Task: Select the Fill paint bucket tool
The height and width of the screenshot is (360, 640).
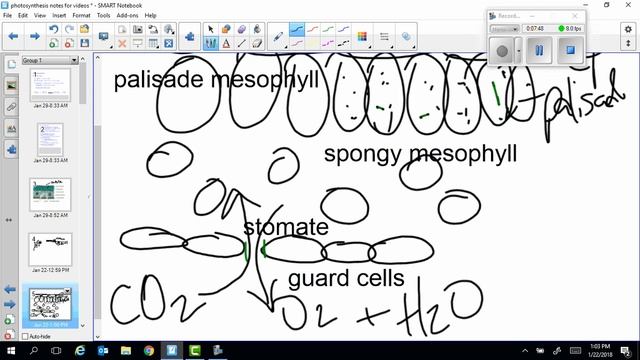Action: 257,29
